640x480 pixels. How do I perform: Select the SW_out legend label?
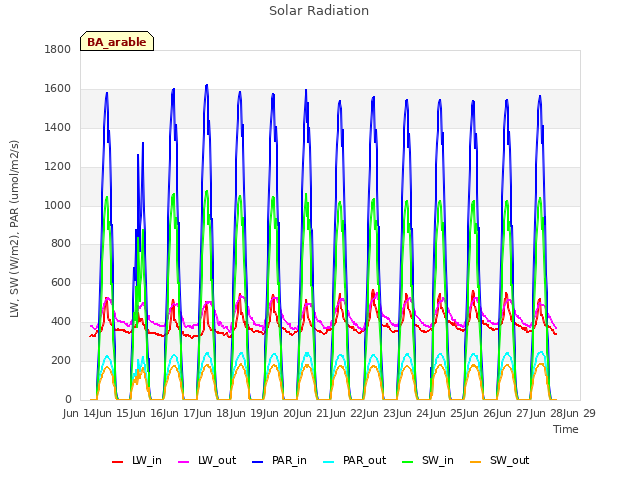509,461
